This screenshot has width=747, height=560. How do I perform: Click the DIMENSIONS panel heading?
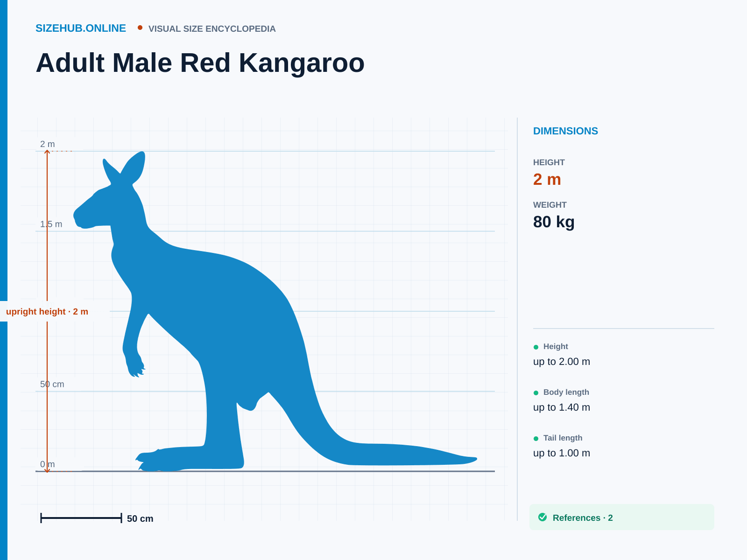[x=565, y=131]
